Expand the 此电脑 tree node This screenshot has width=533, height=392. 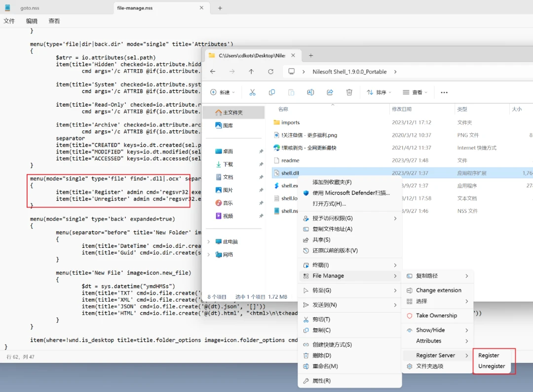click(208, 242)
